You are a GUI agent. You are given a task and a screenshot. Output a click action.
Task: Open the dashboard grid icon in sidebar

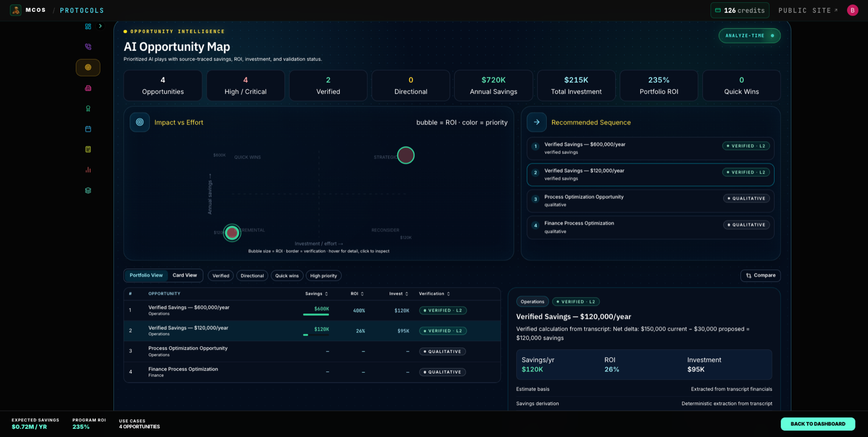pos(88,26)
